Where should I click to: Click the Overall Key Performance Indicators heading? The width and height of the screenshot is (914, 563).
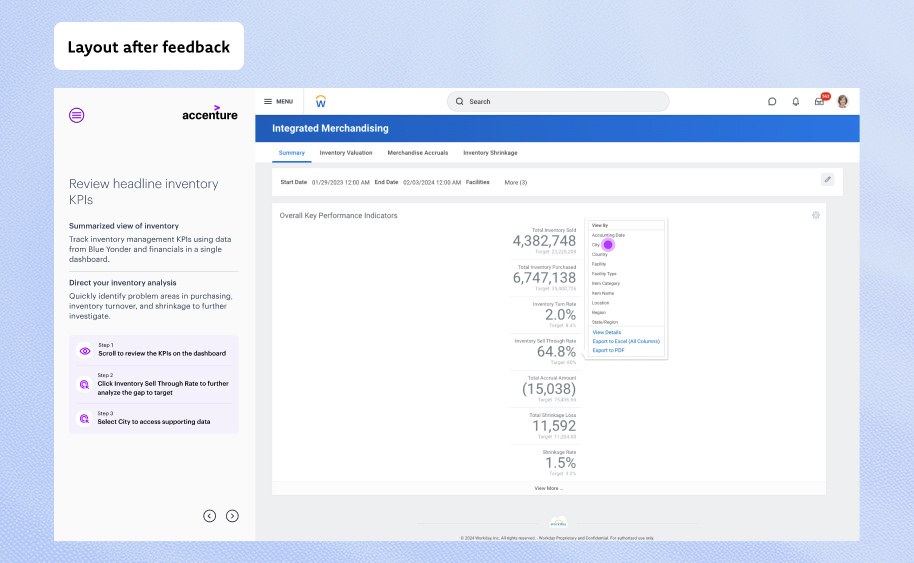(x=338, y=216)
